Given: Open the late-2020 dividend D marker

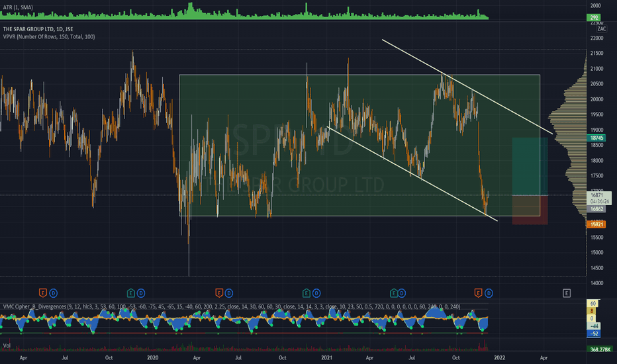Looking at the screenshot, I should [x=316, y=293].
